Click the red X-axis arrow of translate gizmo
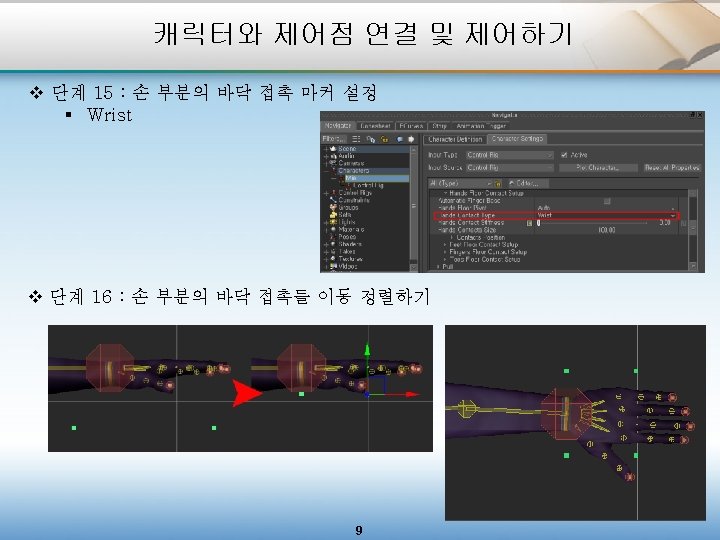 [x=411, y=394]
